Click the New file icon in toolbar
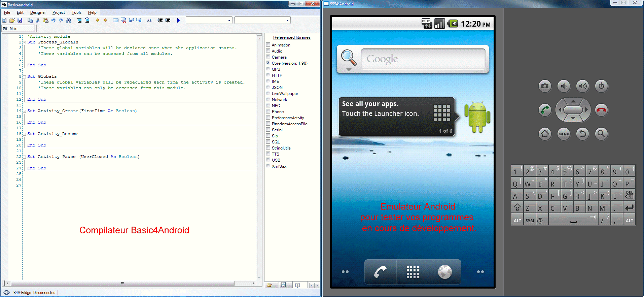The image size is (644, 297). [4, 21]
